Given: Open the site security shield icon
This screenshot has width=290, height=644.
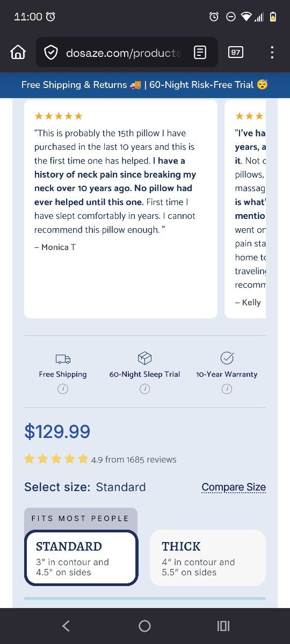Looking at the screenshot, I should pos(51,53).
